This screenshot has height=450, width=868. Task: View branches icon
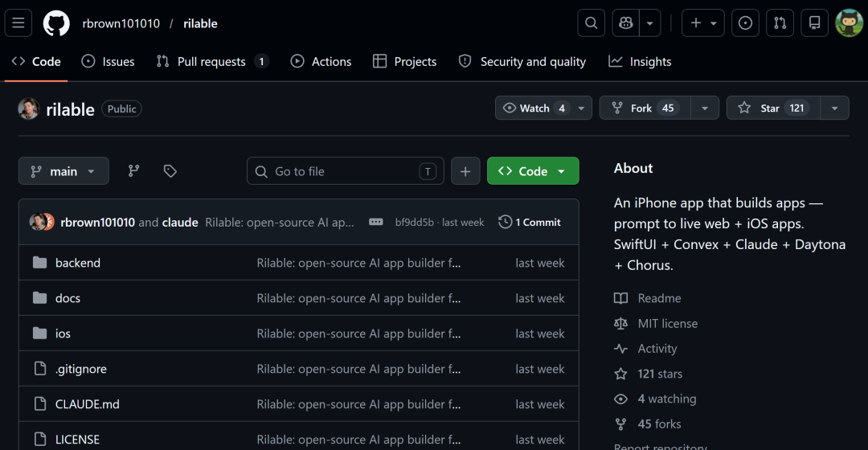pyautogui.click(x=134, y=171)
